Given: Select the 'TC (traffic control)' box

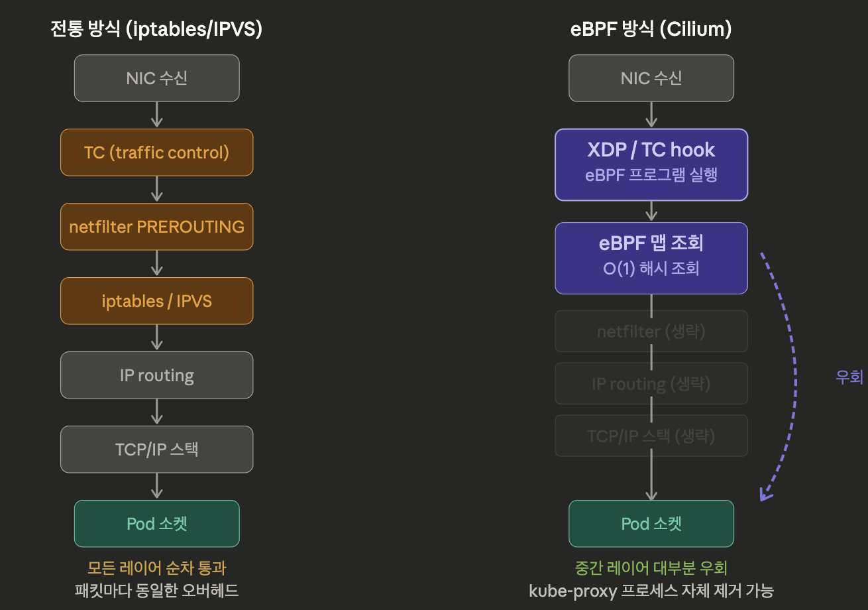Looking at the screenshot, I should 156,152.
